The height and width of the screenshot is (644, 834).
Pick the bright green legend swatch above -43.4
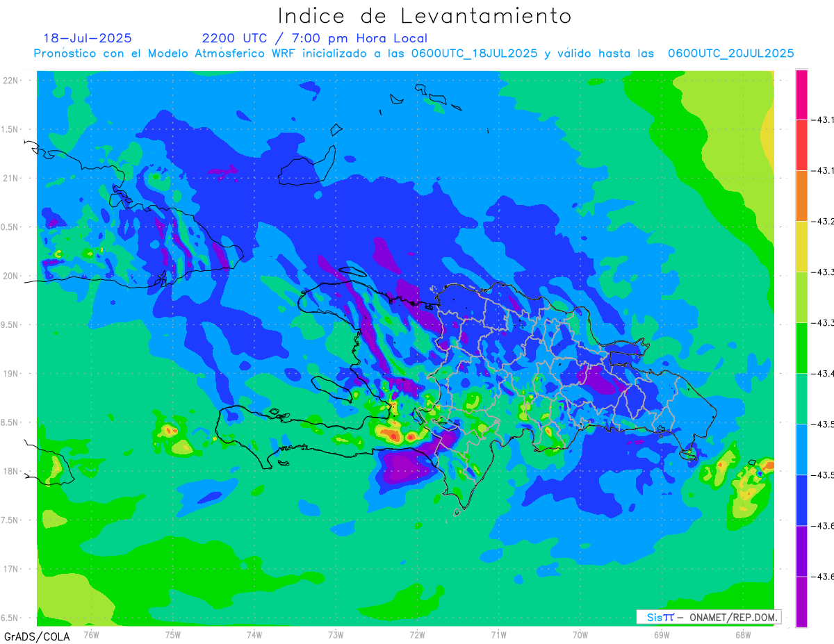(801, 348)
